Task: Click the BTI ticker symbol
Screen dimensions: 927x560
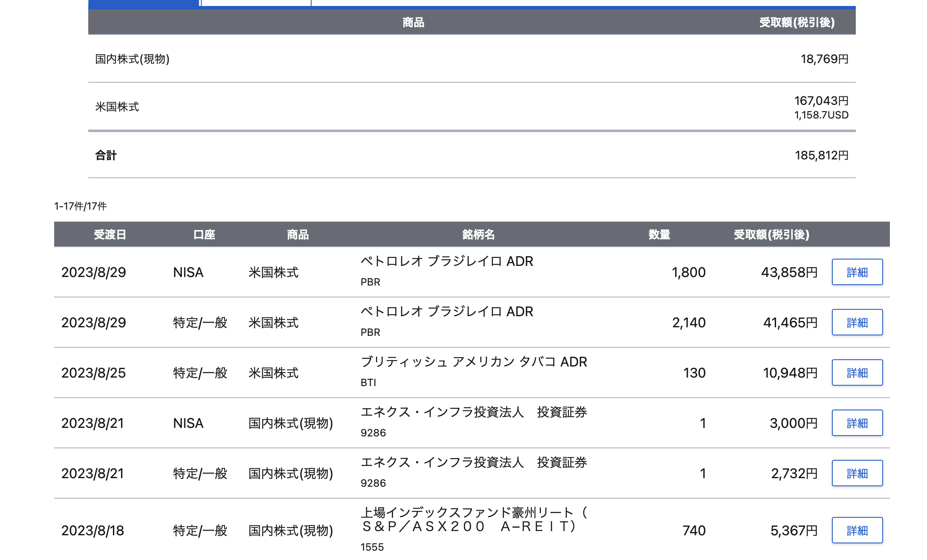Action: pos(368,383)
